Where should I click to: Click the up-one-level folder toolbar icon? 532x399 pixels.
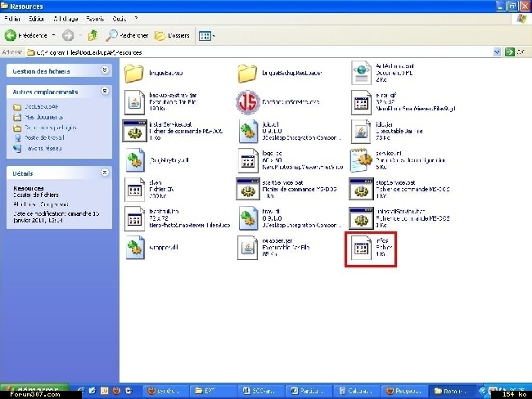92,35
